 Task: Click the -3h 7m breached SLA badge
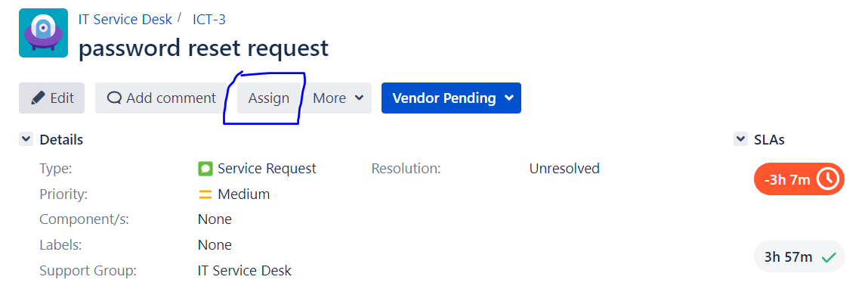coord(798,179)
